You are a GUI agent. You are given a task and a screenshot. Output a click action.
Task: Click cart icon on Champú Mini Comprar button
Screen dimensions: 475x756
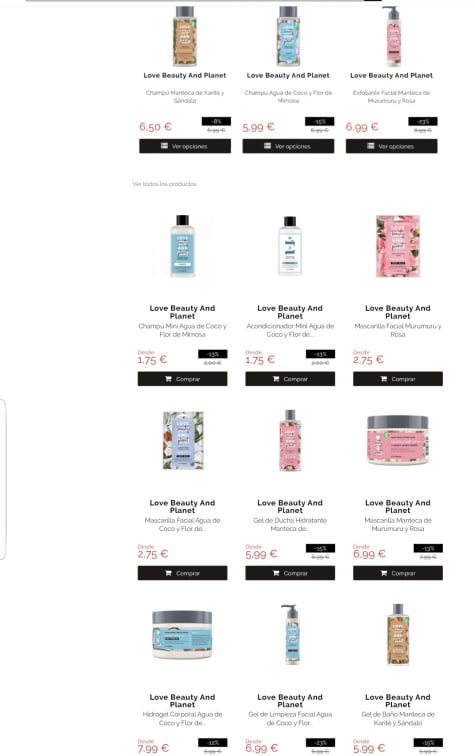point(168,379)
